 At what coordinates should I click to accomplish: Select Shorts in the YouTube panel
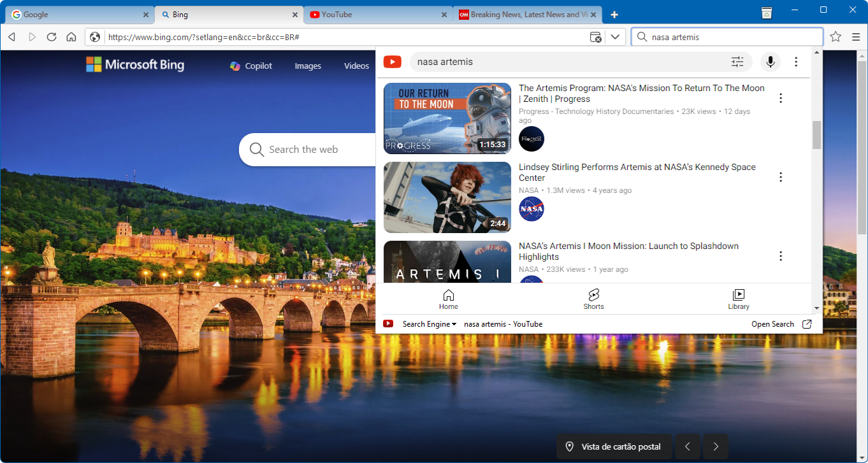[x=593, y=299]
